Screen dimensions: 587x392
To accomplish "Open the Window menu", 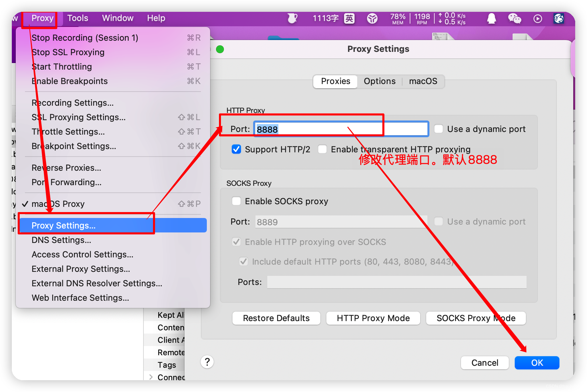I will click(118, 18).
